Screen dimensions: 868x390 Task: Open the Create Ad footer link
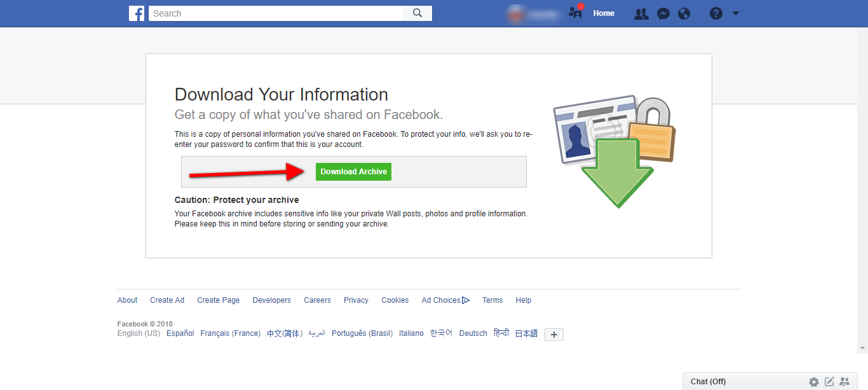tap(167, 300)
